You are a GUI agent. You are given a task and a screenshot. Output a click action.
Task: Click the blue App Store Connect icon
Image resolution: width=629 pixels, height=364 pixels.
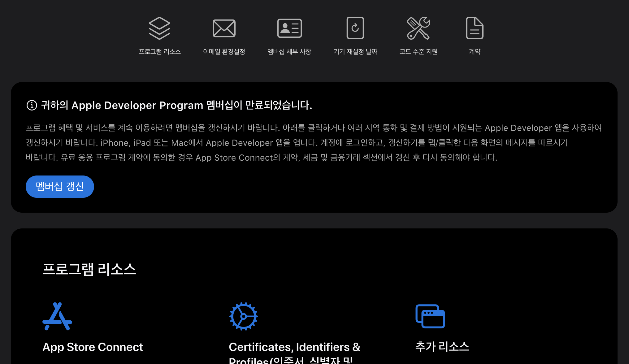click(x=57, y=316)
